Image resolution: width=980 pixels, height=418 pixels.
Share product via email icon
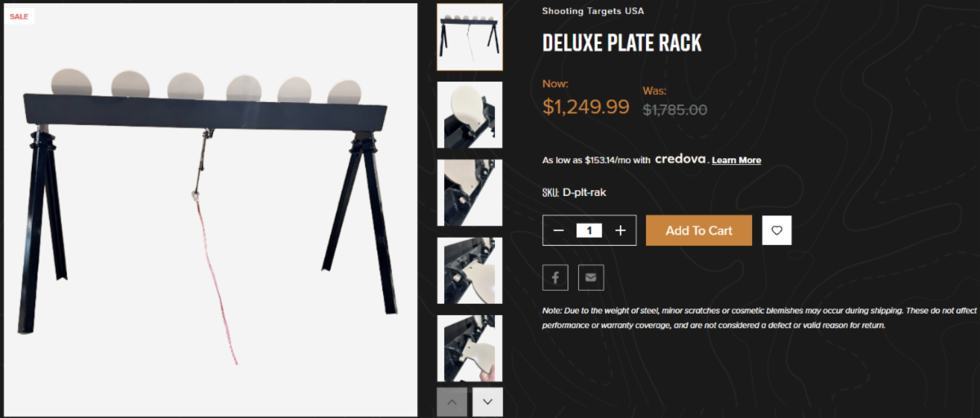pos(590,278)
